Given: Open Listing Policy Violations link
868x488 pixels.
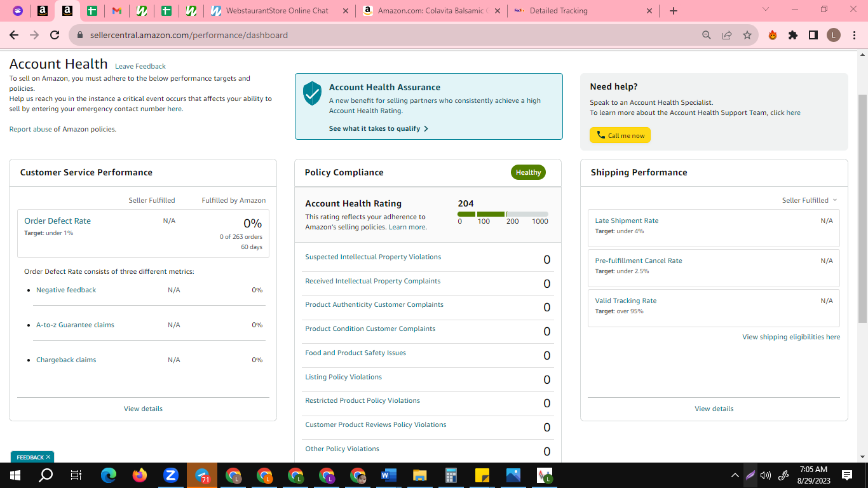Looking at the screenshot, I should [343, 377].
